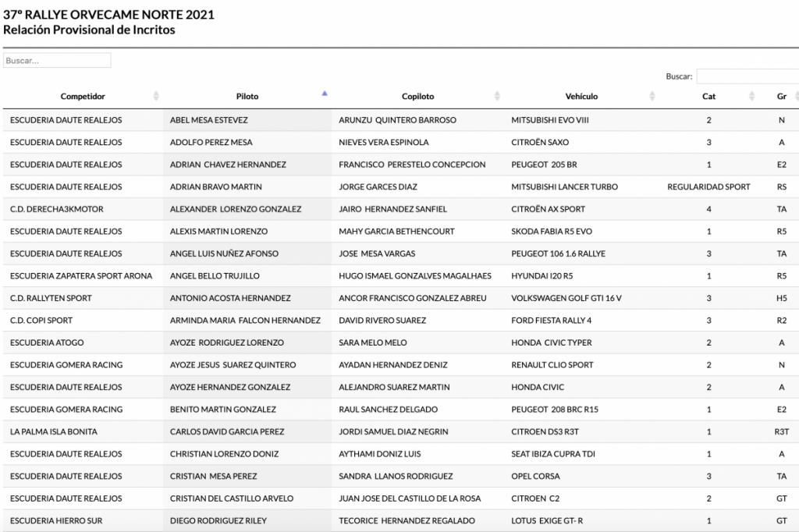The image size is (799, 532).
Task: Click pilot ARMINDA MARIA FALCON HERNANDEZ
Action: 245,321
